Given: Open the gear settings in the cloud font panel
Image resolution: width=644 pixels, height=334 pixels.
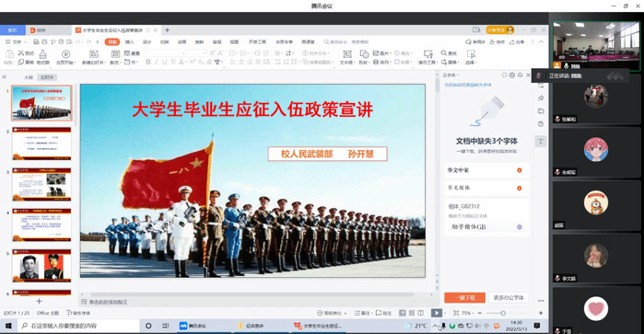Looking at the screenshot, I should (x=512, y=75).
